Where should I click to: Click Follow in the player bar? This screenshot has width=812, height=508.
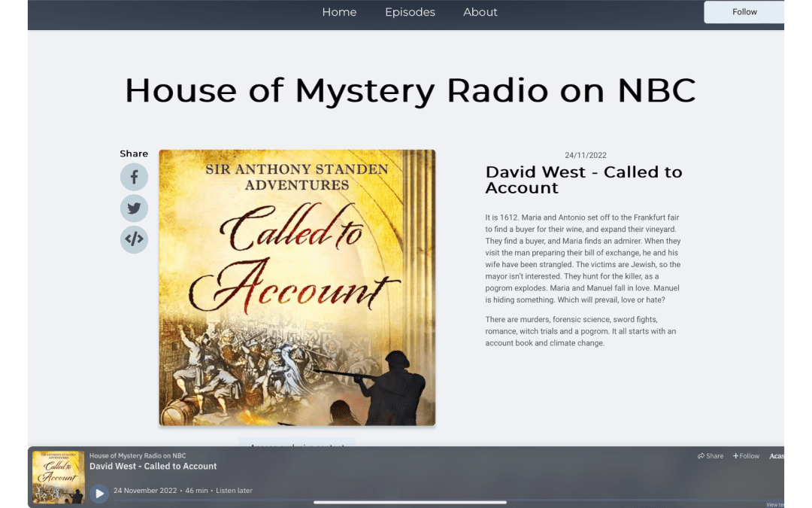pos(747,456)
